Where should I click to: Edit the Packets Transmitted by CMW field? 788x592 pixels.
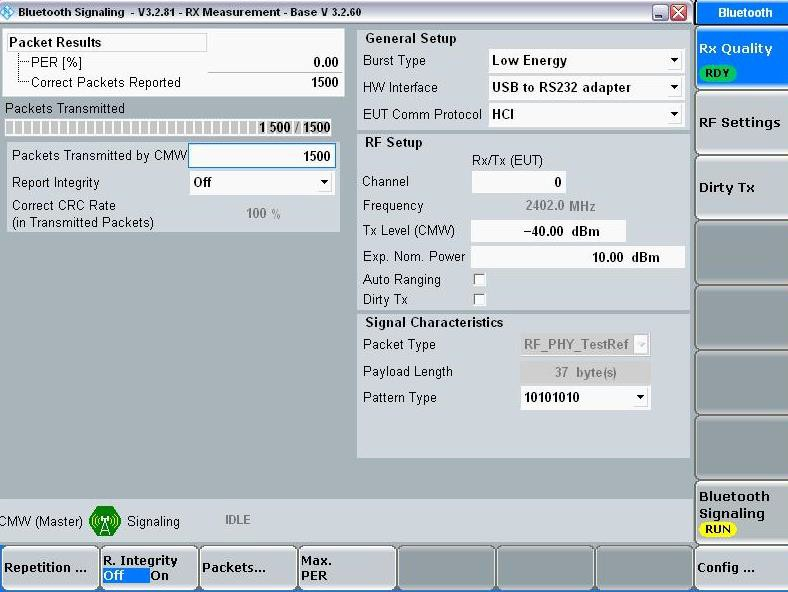point(262,156)
